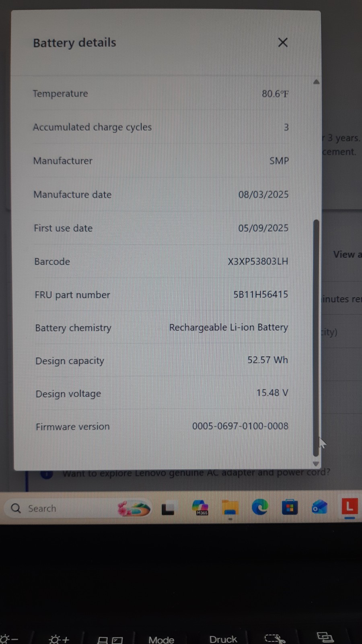Click the Lenovo genuine AC adapter message
The width and height of the screenshot is (362, 644).
(196, 473)
